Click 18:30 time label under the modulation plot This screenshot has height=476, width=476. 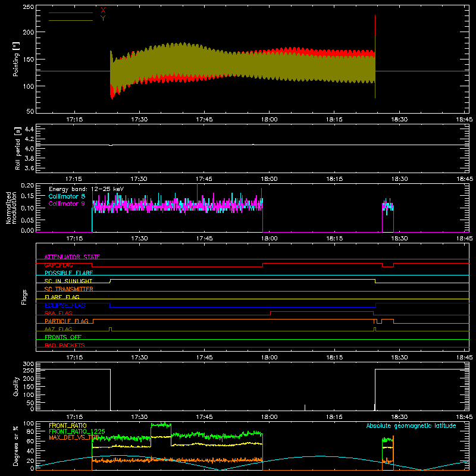pos(399,239)
